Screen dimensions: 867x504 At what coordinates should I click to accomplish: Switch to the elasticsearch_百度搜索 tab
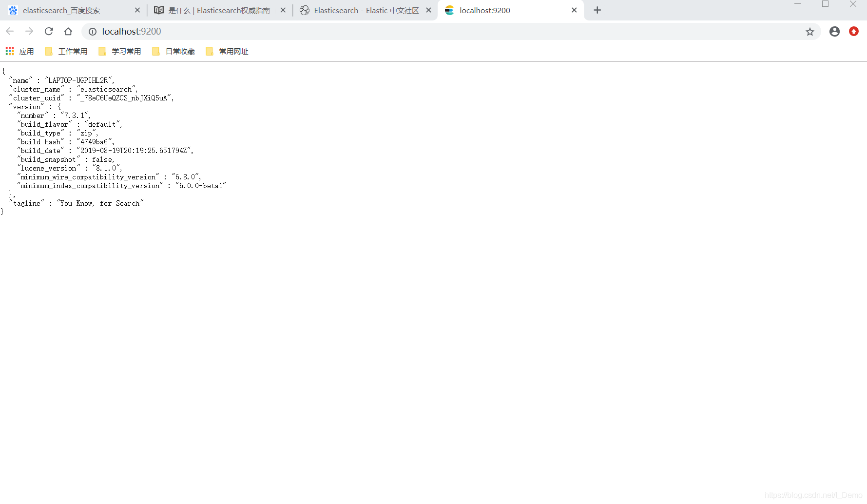(73, 10)
